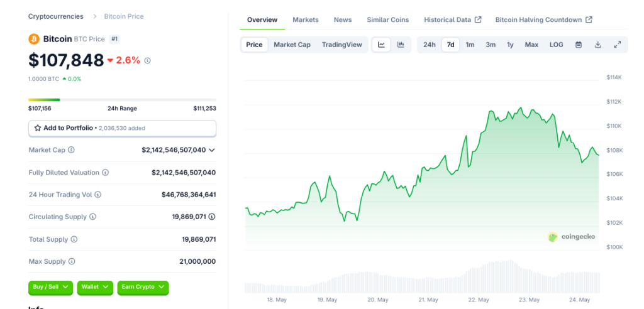Click the 24h Range progress bar
Image resolution: width=644 pixels, height=309 pixels.
coord(123,100)
